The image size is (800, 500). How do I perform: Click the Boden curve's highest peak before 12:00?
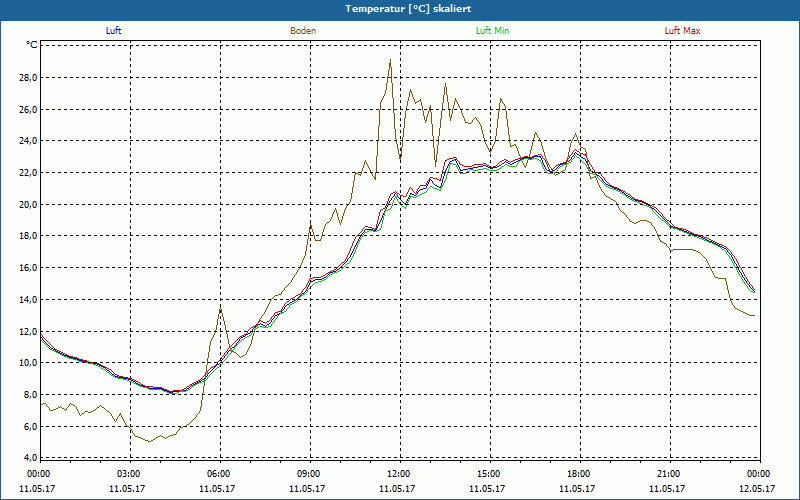pyautogui.click(x=389, y=60)
